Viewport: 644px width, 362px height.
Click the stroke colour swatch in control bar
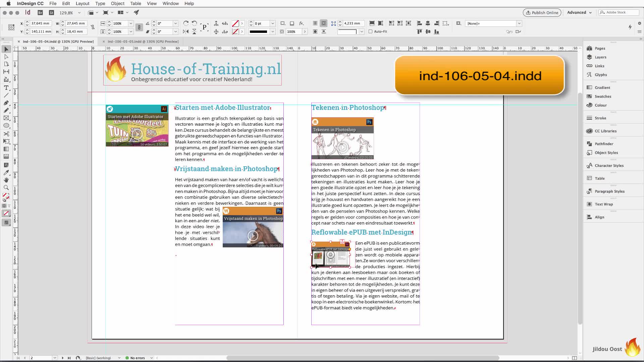click(235, 32)
